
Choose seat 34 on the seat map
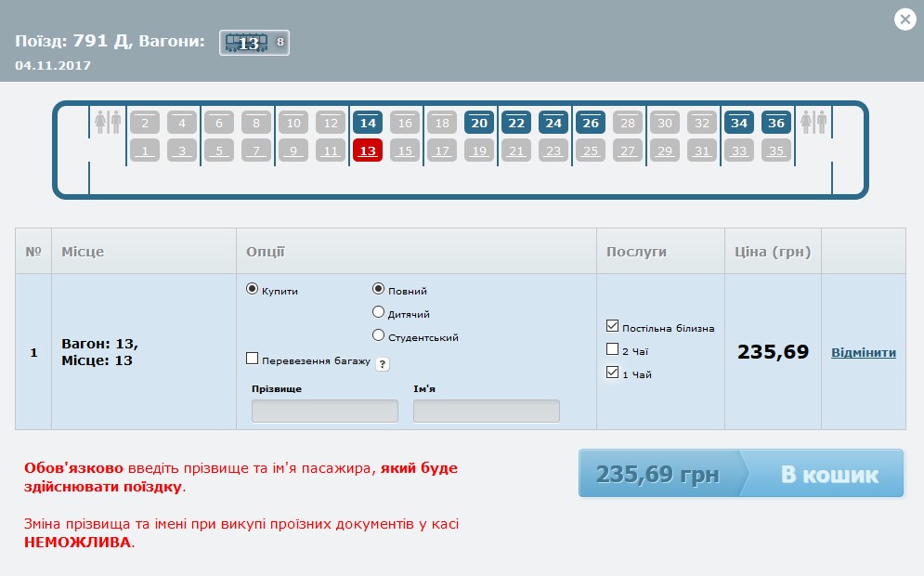[739, 123]
